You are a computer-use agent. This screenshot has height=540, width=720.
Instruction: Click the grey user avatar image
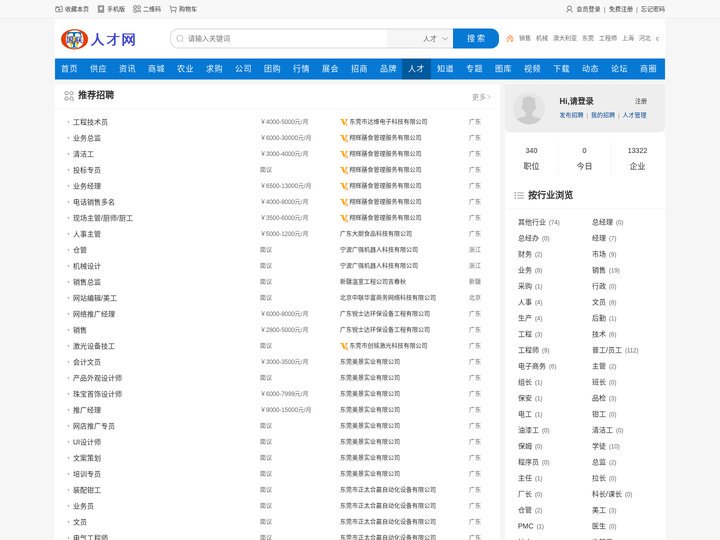(529, 108)
